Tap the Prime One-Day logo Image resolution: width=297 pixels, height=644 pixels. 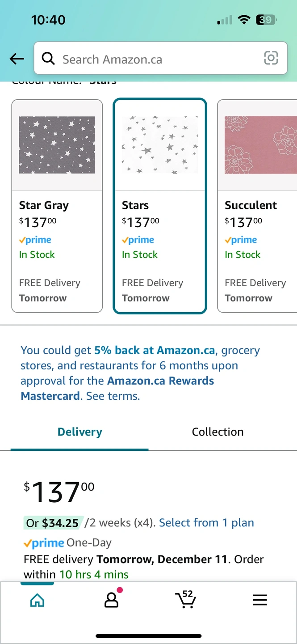point(44,543)
